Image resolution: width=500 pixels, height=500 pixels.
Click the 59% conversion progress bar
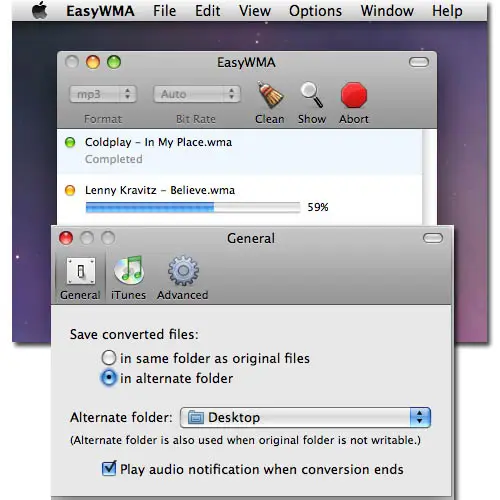click(x=193, y=207)
